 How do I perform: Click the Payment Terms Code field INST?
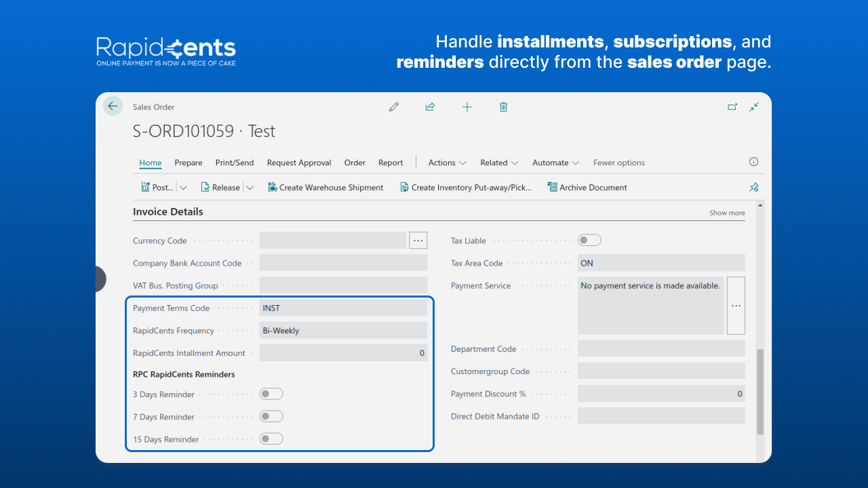pyautogui.click(x=343, y=308)
